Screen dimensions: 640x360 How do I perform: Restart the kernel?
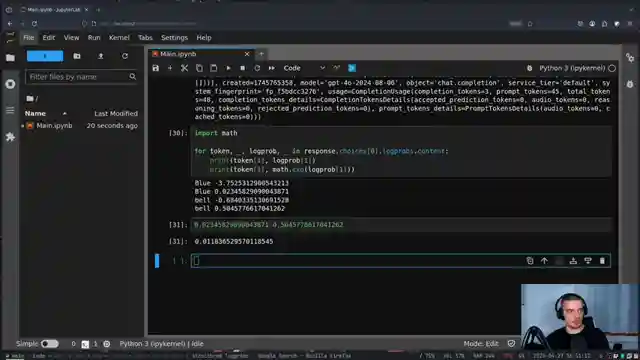[x=257, y=68]
